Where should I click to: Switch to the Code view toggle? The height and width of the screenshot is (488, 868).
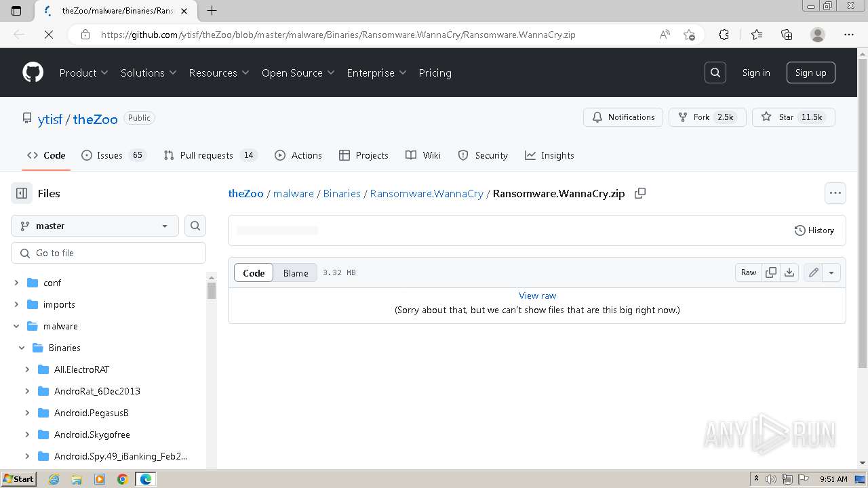(254, 272)
